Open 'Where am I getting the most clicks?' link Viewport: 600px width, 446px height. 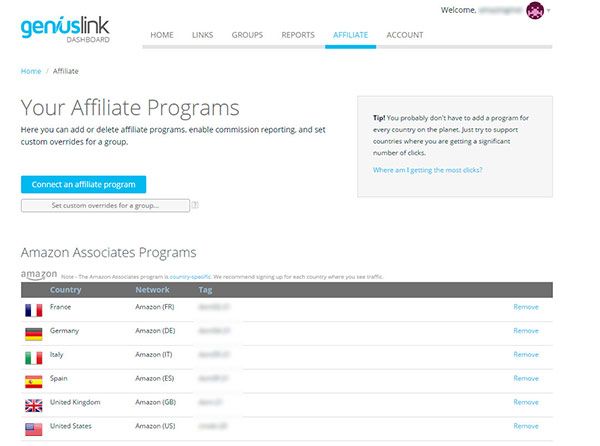pos(427,170)
